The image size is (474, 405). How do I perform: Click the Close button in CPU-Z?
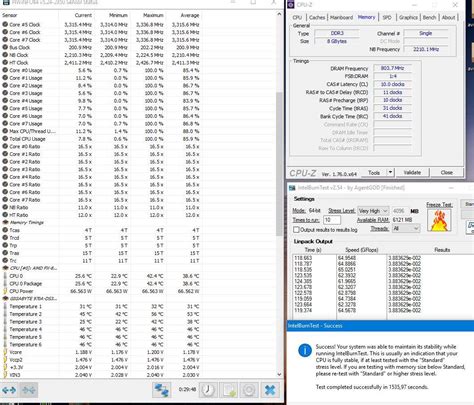pyautogui.click(x=446, y=172)
